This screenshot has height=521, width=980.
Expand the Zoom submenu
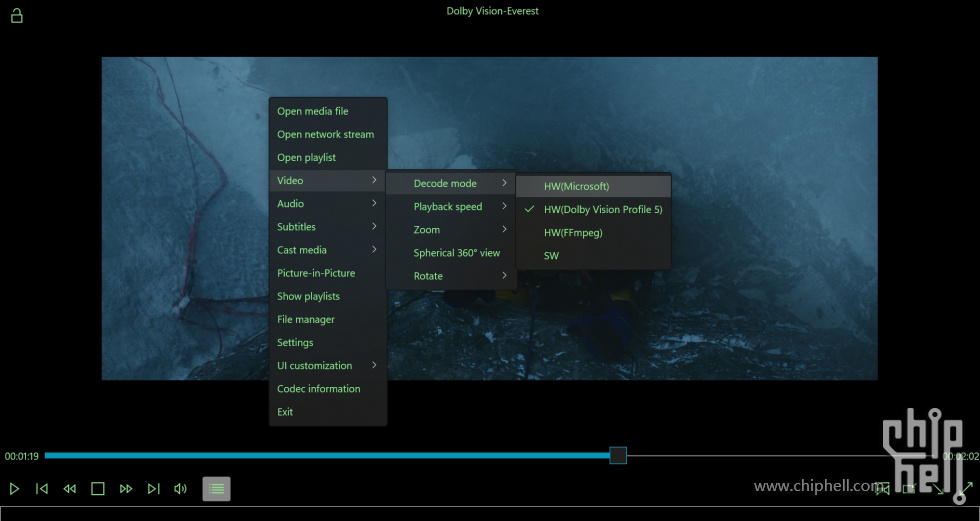451,230
